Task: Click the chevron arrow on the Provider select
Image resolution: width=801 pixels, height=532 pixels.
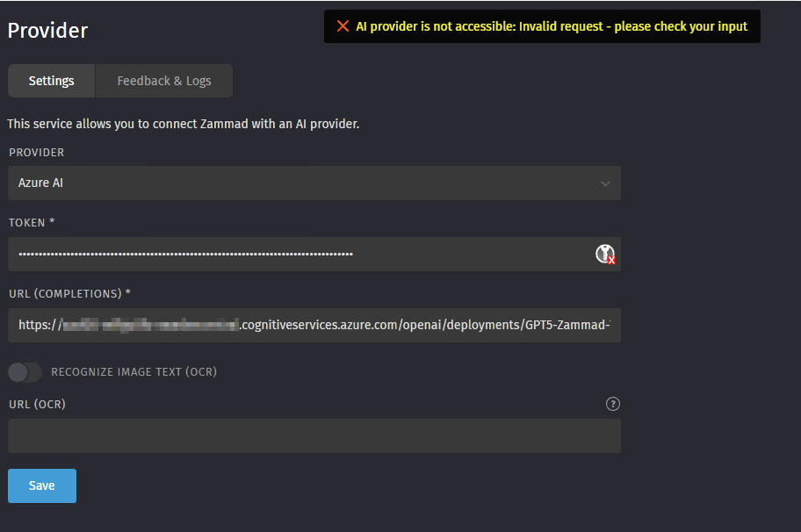Action: coord(605,183)
